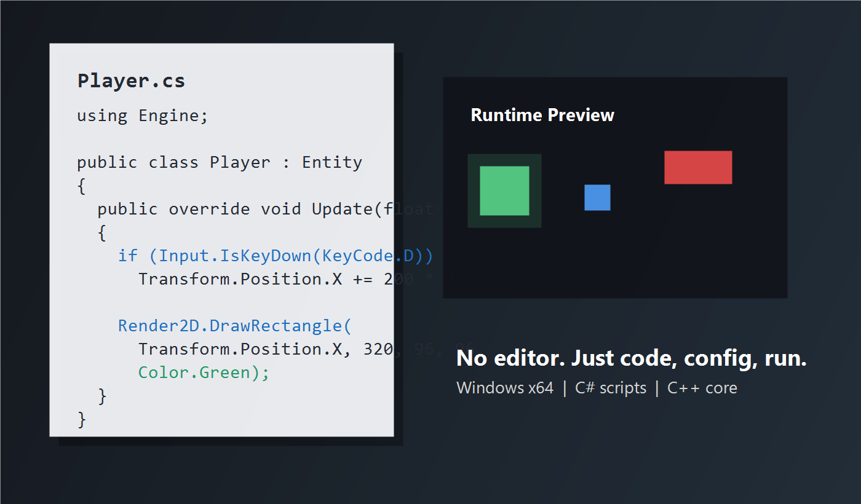861x504 pixels.
Task: Click the Player.cs file title
Action: tap(131, 81)
